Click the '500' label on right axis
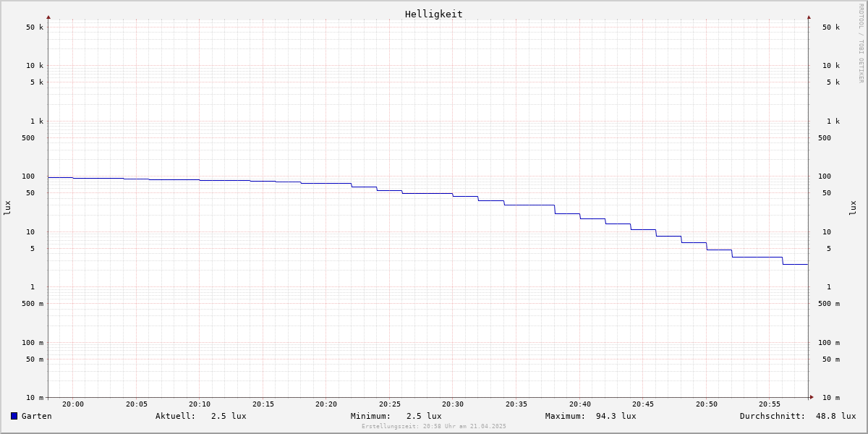The height and width of the screenshot is (434, 868). tap(825, 138)
